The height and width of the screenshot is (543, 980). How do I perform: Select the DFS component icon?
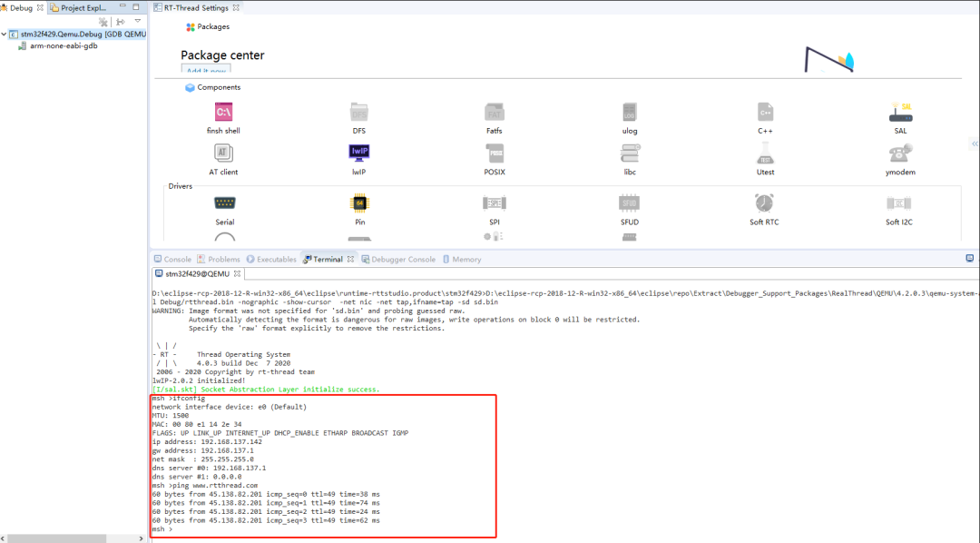(x=359, y=113)
